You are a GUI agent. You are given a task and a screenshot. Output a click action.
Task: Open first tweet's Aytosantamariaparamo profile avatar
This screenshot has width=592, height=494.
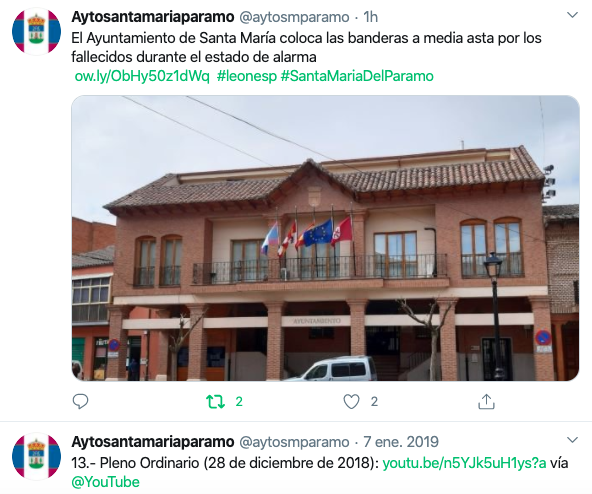pos(36,31)
